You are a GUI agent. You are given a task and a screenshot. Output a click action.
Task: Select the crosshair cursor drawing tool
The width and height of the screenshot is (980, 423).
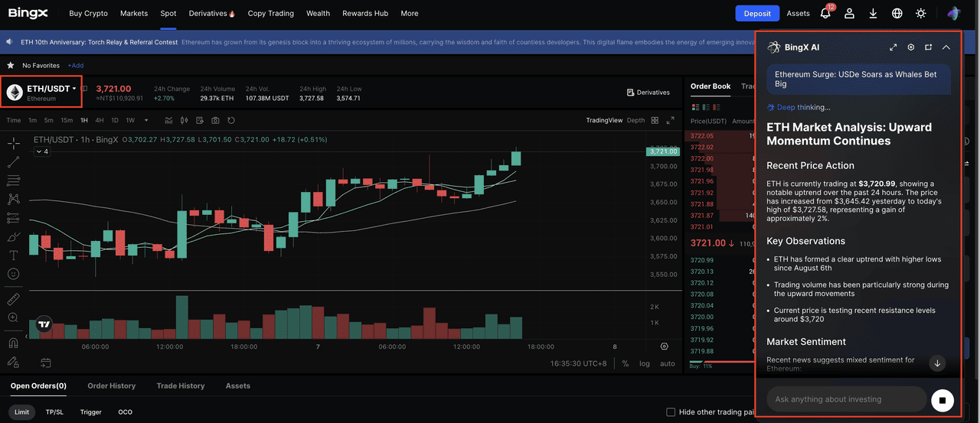pyautogui.click(x=13, y=143)
